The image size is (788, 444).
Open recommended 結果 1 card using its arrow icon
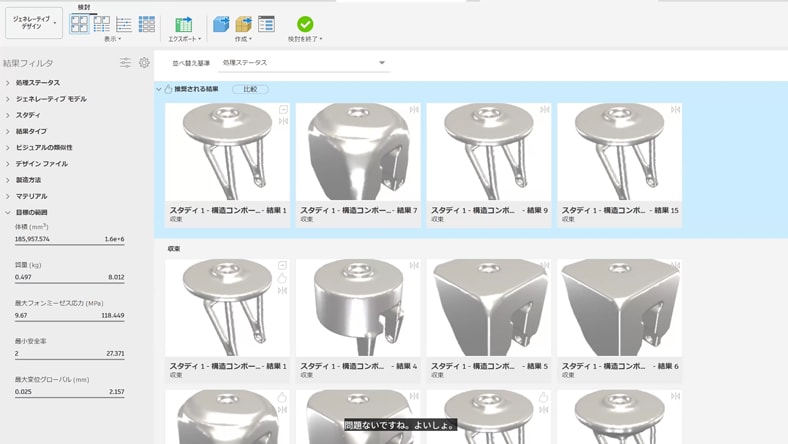click(283, 110)
